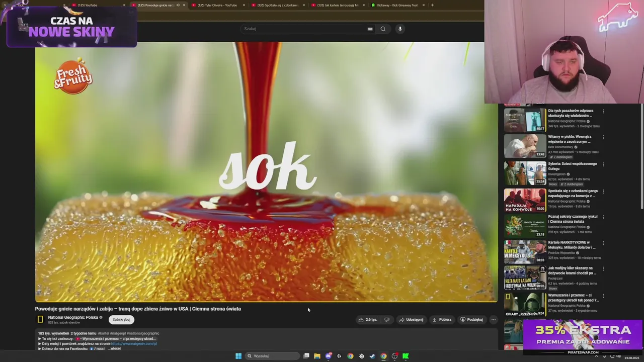Open options menu for 'Poznaj sekrety czarnego rynku'
Screen dimensions: 644x362
point(603,217)
